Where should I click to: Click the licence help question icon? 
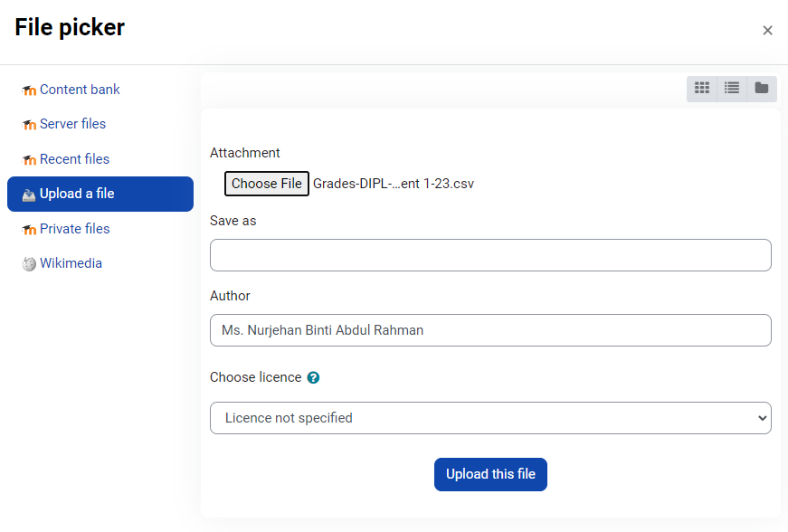(x=313, y=378)
